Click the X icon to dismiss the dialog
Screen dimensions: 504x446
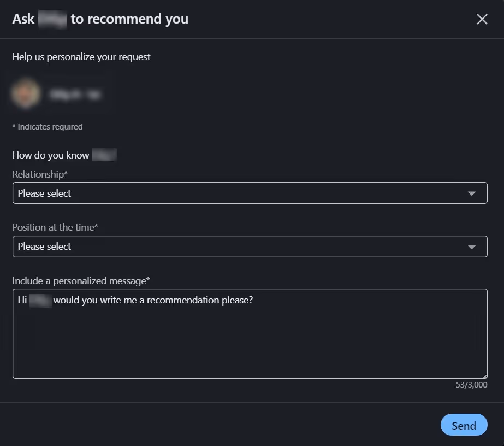pos(482,19)
